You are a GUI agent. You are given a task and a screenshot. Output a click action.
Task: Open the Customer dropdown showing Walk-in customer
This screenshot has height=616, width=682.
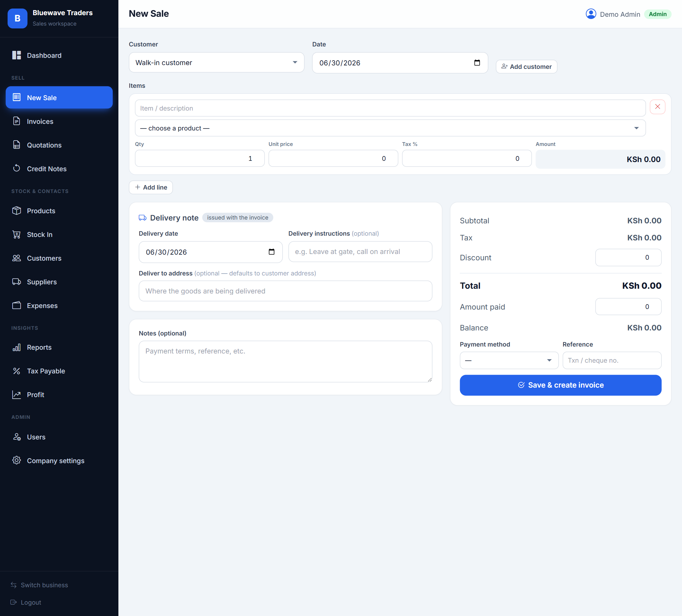(x=217, y=62)
